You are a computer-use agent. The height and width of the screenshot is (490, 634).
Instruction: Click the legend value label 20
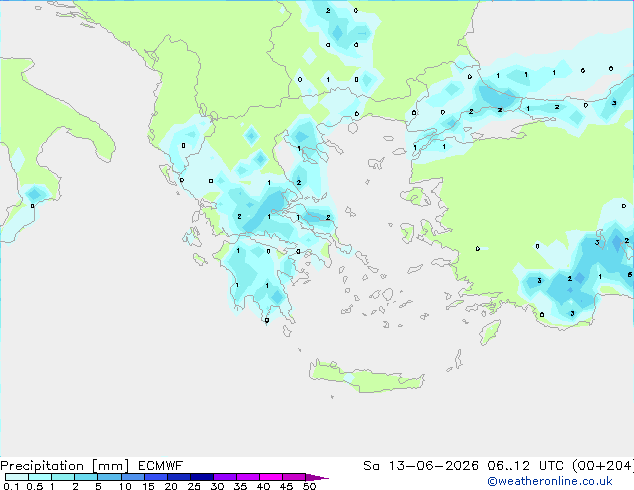[171, 486]
